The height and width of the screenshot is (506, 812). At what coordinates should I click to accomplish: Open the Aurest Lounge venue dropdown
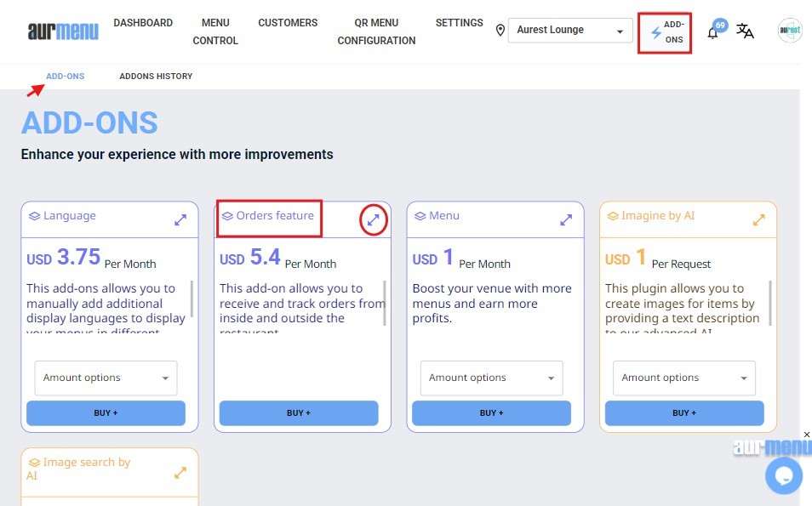[569, 31]
